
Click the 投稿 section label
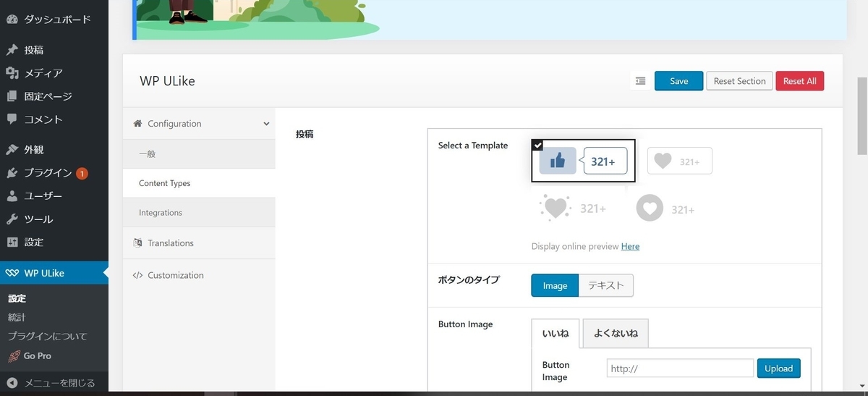[x=305, y=134]
